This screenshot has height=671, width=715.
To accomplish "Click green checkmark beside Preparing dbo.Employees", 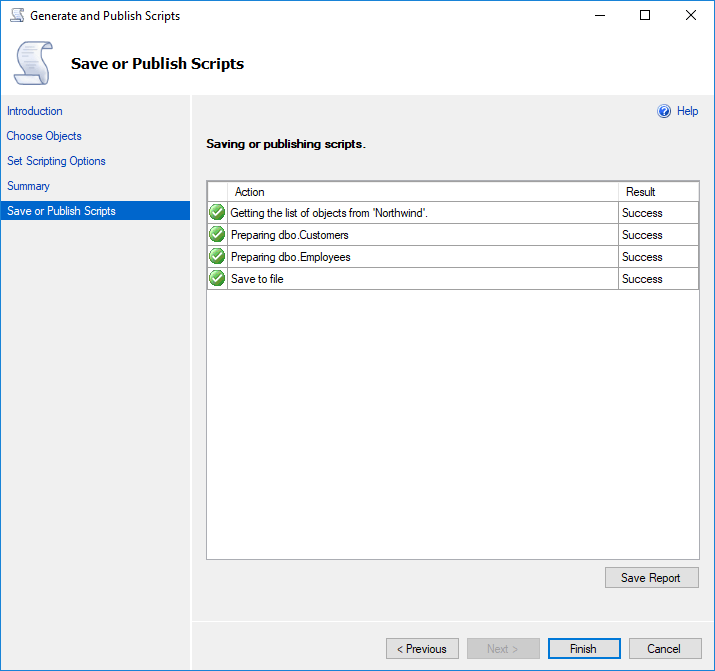I will coord(217,257).
